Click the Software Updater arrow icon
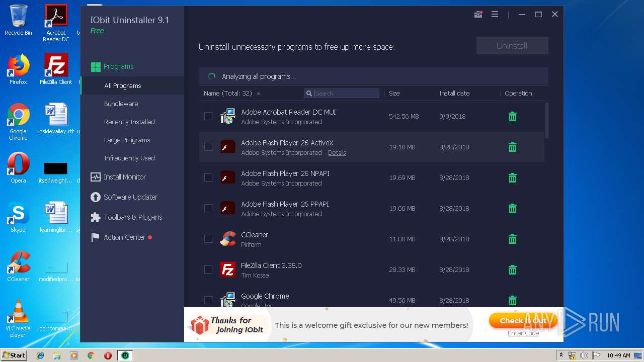 point(95,197)
